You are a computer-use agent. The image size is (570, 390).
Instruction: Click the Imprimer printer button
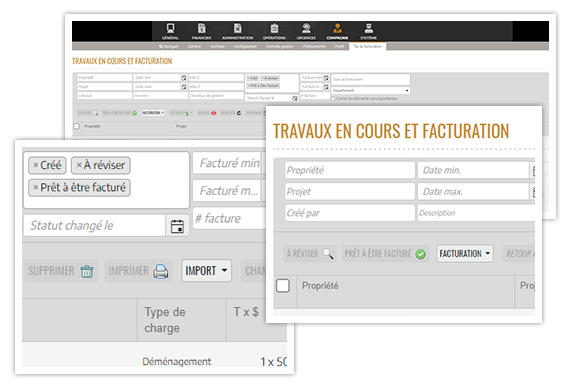[139, 271]
